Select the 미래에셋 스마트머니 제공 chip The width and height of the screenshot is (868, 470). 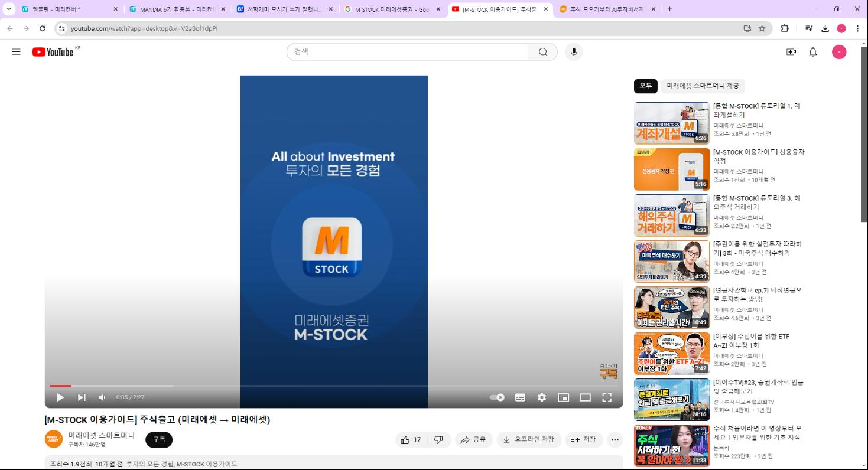[703, 86]
